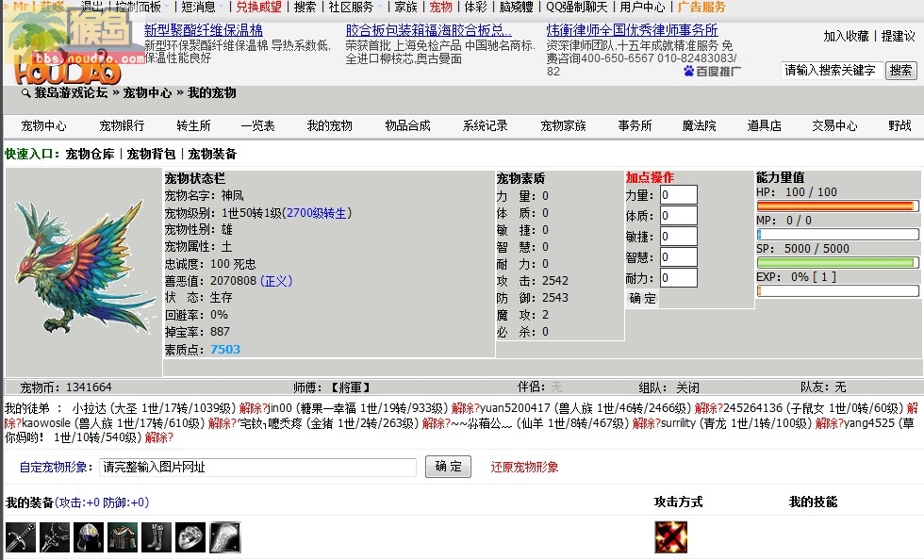The width and height of the screenshot is (924, 560).
Task: Focus the 耐力 point input box
Action: [678, 277]
